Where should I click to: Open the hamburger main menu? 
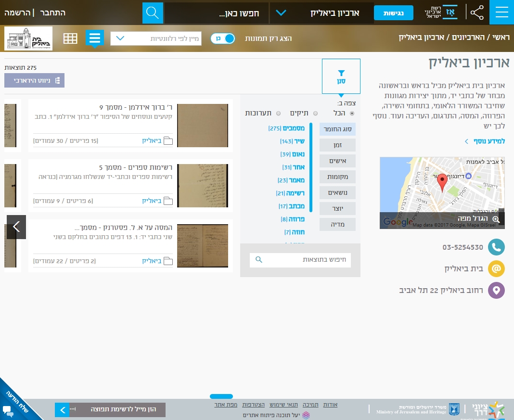(x=501, y=13)
